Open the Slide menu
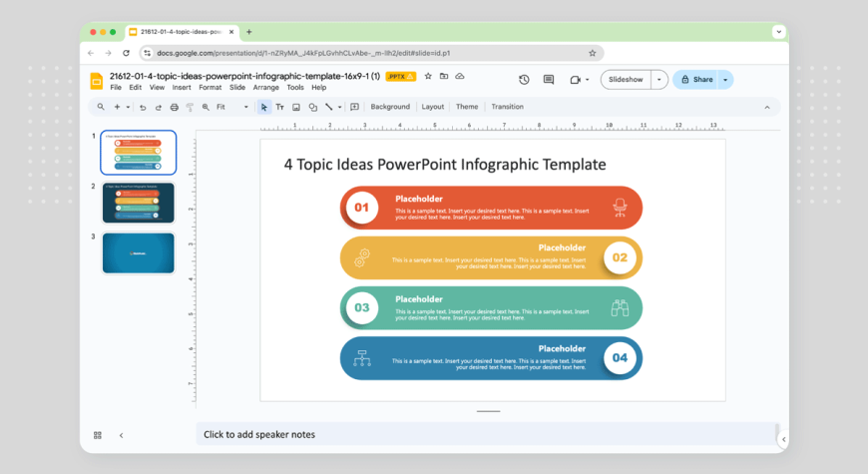The height and width of the screenshot is (474, 868). [x=237, y=88]
